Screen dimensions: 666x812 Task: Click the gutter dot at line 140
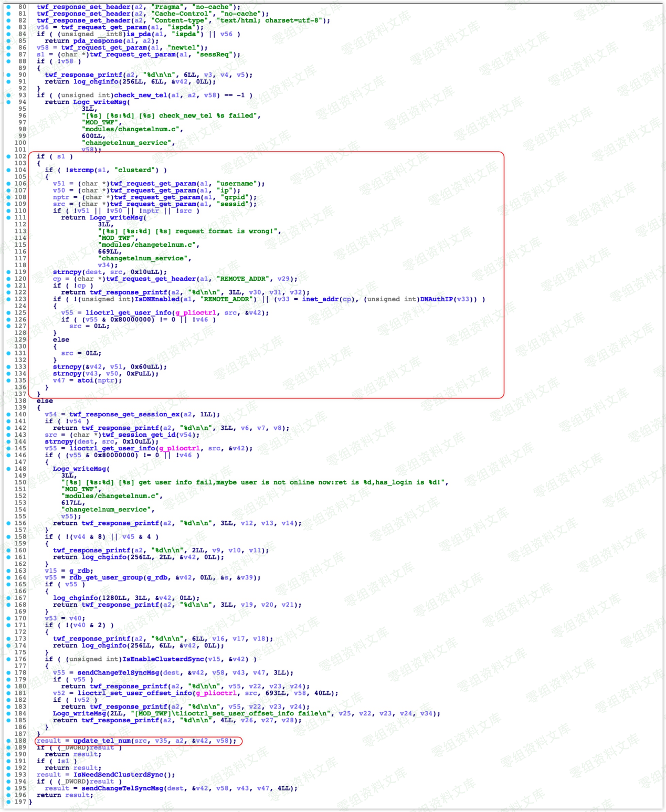click(x=8, y=414)
